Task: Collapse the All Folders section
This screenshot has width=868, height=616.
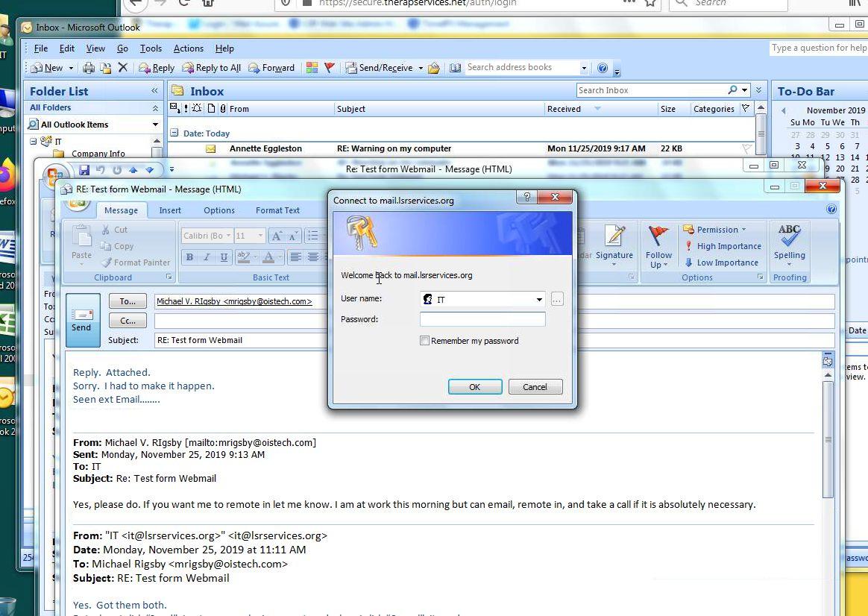Action: [155, 108]
